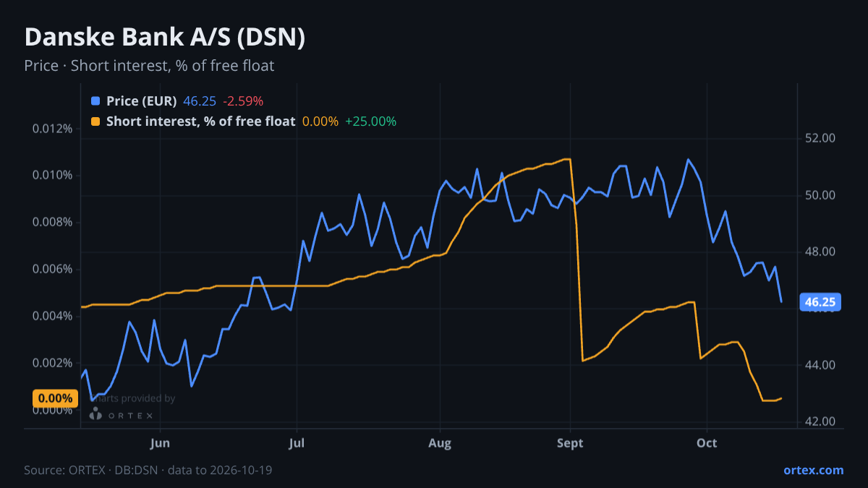The width and height of the screenshot is (868, 488).
Task: Click the 0.006% left axis label
Action: pos(52,270)
